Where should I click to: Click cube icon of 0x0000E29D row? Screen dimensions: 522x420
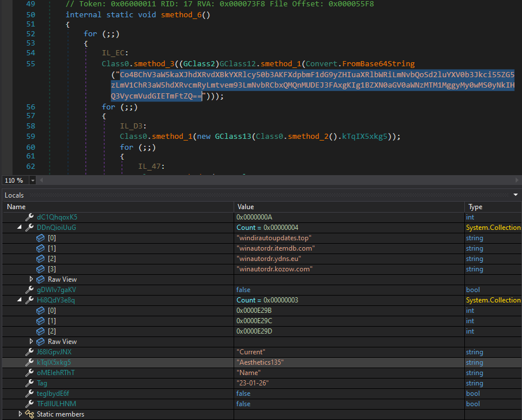click(x=40, y=331)
